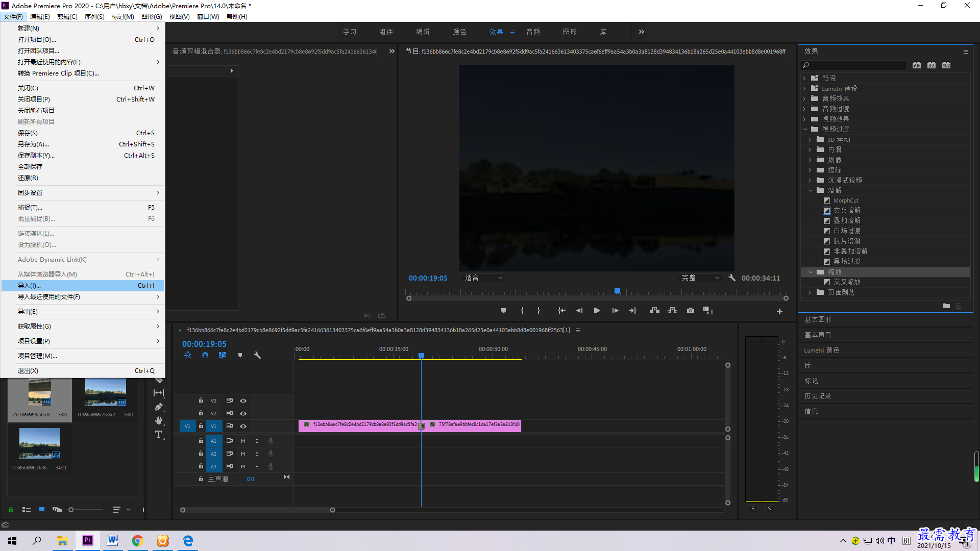
Task: Select the 黑场过渡 transition
Action: [847, 262]
